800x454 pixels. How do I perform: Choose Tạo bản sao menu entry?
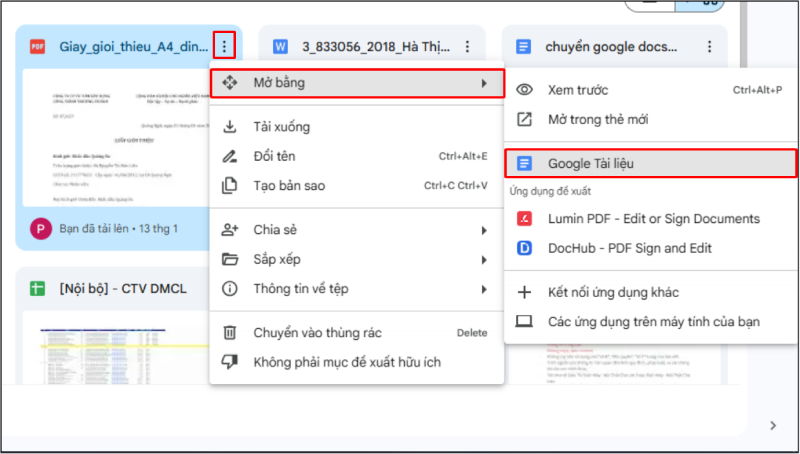point(357,186)
